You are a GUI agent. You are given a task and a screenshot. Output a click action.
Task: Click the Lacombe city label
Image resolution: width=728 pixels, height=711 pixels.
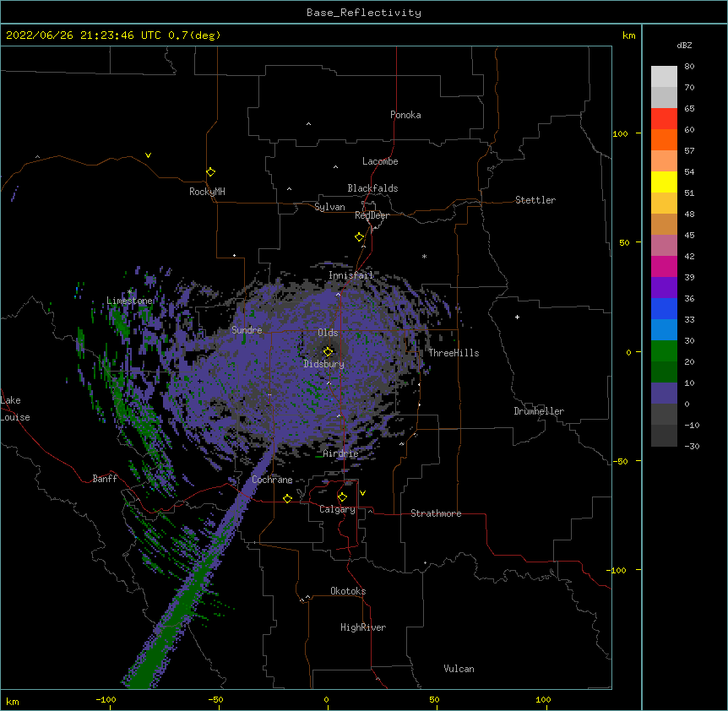(380, 161)
